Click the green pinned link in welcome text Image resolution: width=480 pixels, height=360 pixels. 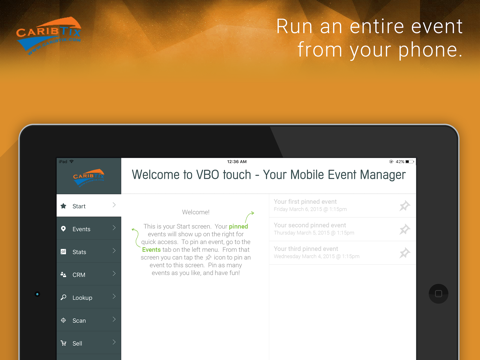238,226
